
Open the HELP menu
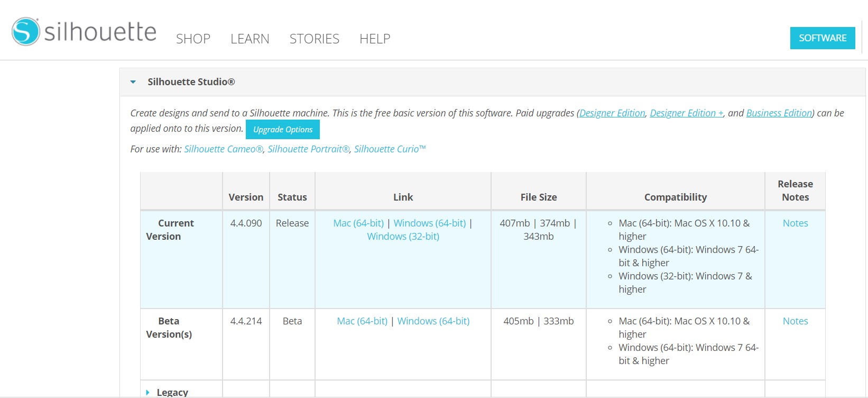click(x=374, y=39)
